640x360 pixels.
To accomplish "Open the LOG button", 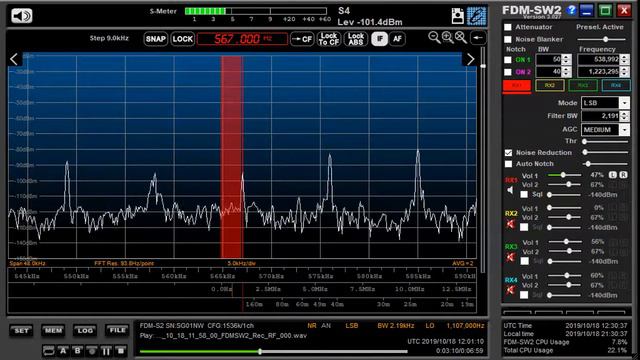I will point(85,331).
